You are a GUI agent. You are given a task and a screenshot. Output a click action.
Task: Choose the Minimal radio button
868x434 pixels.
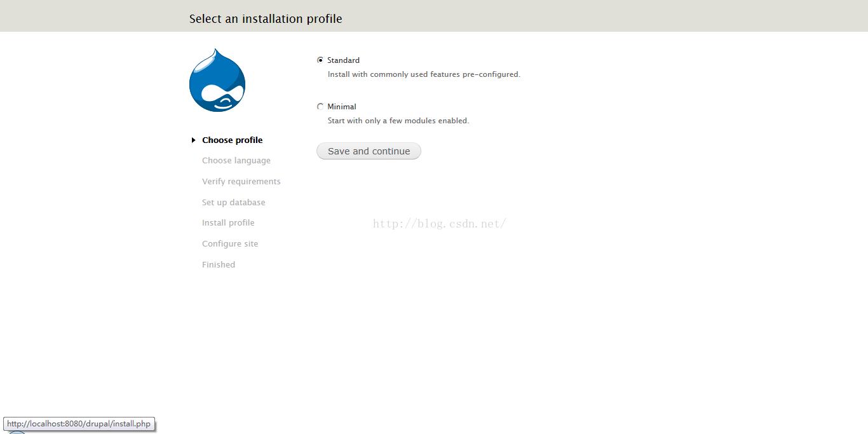[320, 107]
